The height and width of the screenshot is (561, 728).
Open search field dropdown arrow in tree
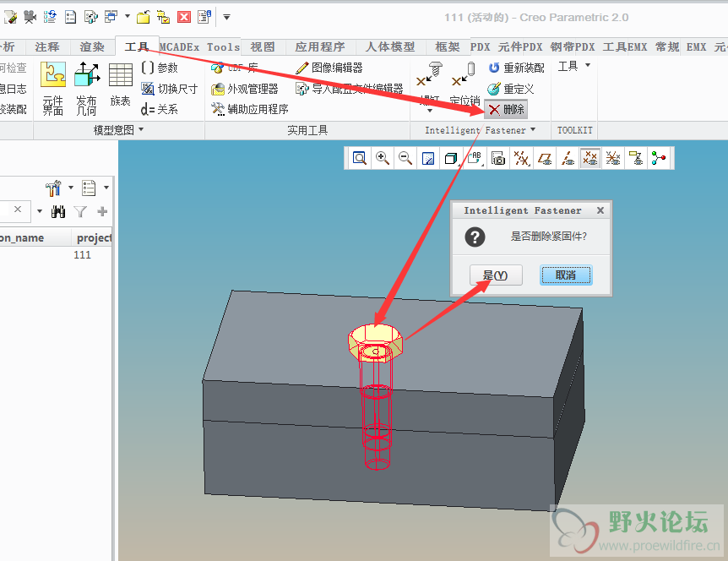click(40, 212)
